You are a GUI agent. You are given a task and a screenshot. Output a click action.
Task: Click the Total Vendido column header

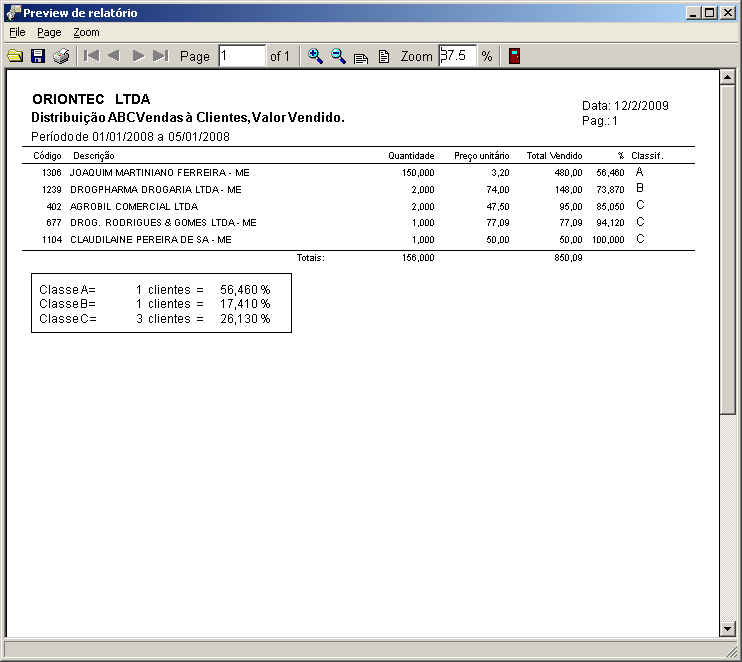click(x=554, y=156)
